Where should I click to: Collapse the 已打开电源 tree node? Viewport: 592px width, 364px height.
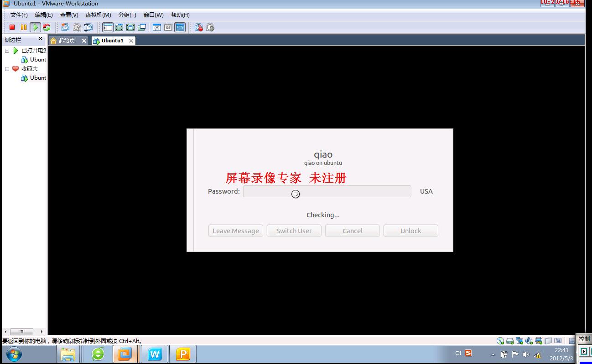[7, 51]
